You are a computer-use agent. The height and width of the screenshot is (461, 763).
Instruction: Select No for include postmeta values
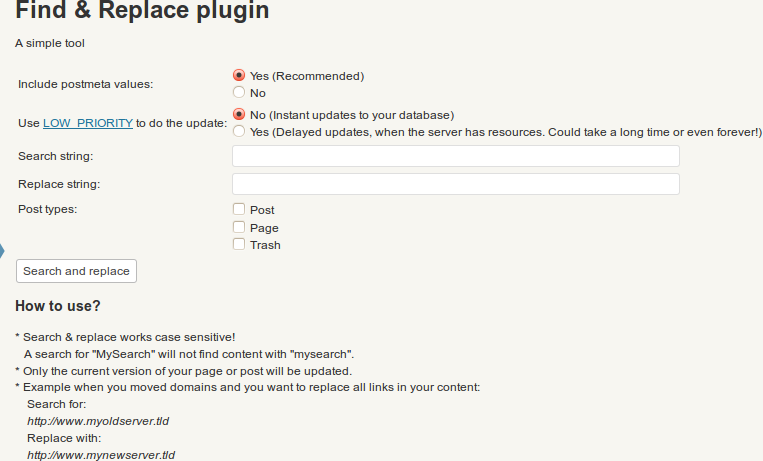pyautogui.click(x=238, y=92)
